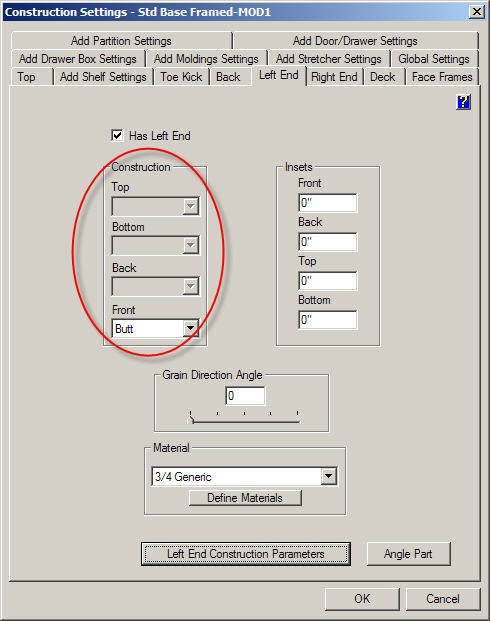The width and height of the screenshot is (490, 621).
Task: Open the Add Drawer Box Settings tab
Action: point(78,59)
